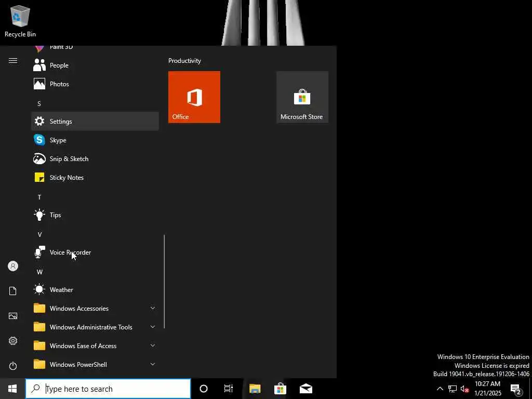
Task: Open Cortana from the taskbar
Action: point(204,389)
